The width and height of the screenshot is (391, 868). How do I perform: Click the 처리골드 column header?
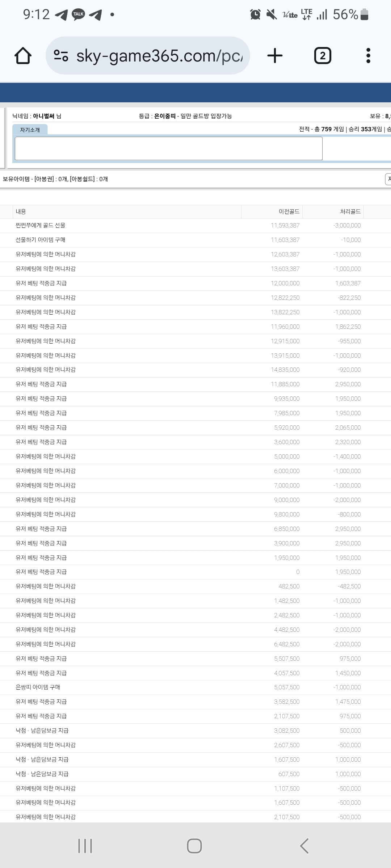350,212
